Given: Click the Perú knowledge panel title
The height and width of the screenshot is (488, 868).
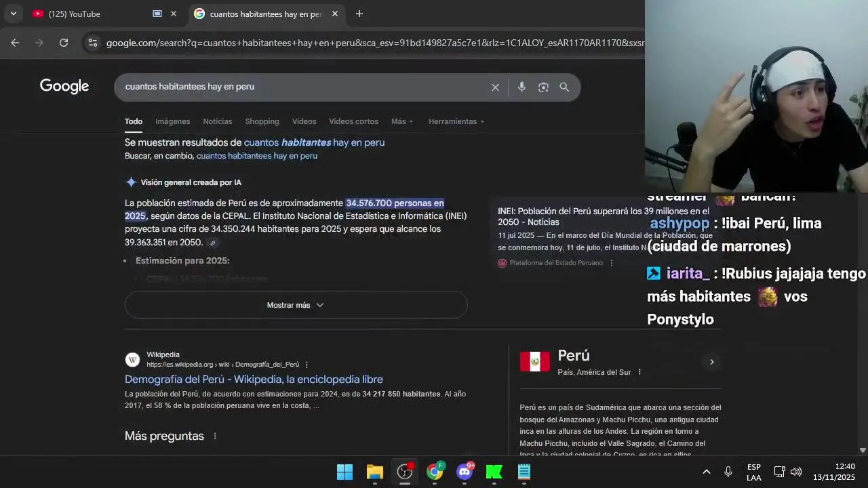Looking at the screenshot, I should click(574, 356).
